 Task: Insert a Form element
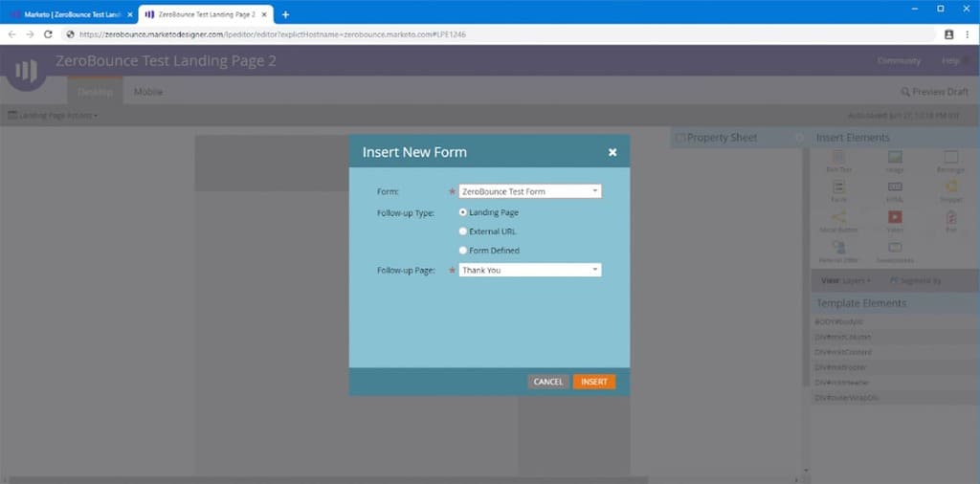coord(838,191)
